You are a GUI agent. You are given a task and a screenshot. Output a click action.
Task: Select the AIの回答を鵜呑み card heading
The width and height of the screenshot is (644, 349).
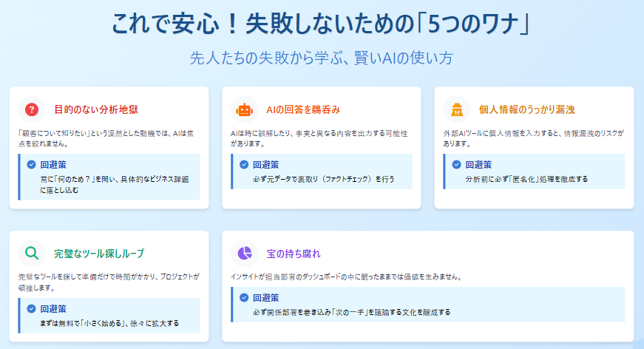click(302, 109)
